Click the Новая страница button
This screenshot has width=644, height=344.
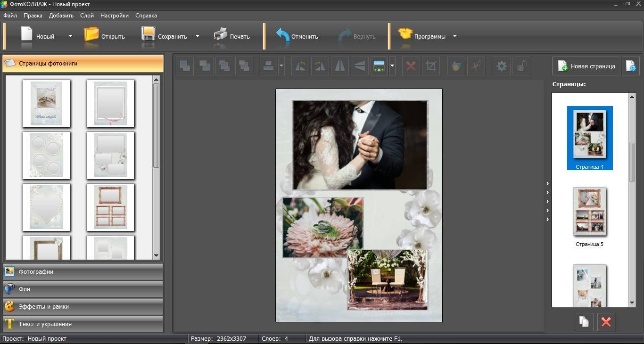(x=586, y=66)
